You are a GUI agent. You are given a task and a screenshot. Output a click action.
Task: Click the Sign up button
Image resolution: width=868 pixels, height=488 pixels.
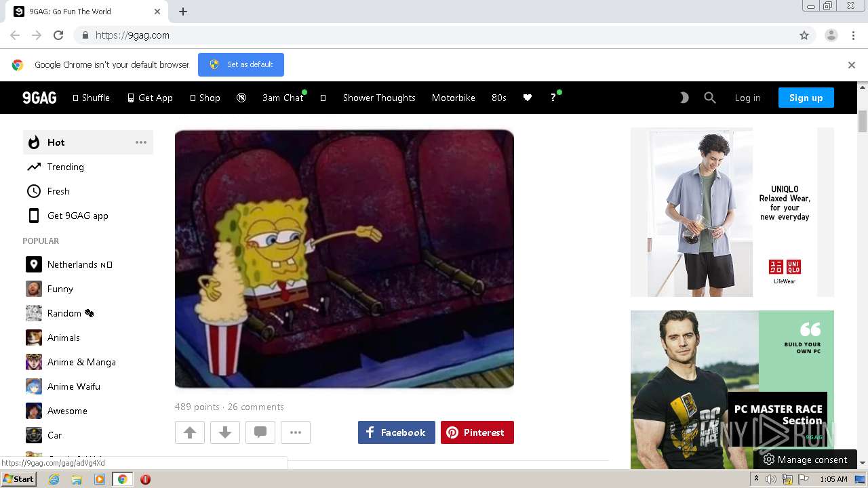pyautogui.click(x=806, y=98)
